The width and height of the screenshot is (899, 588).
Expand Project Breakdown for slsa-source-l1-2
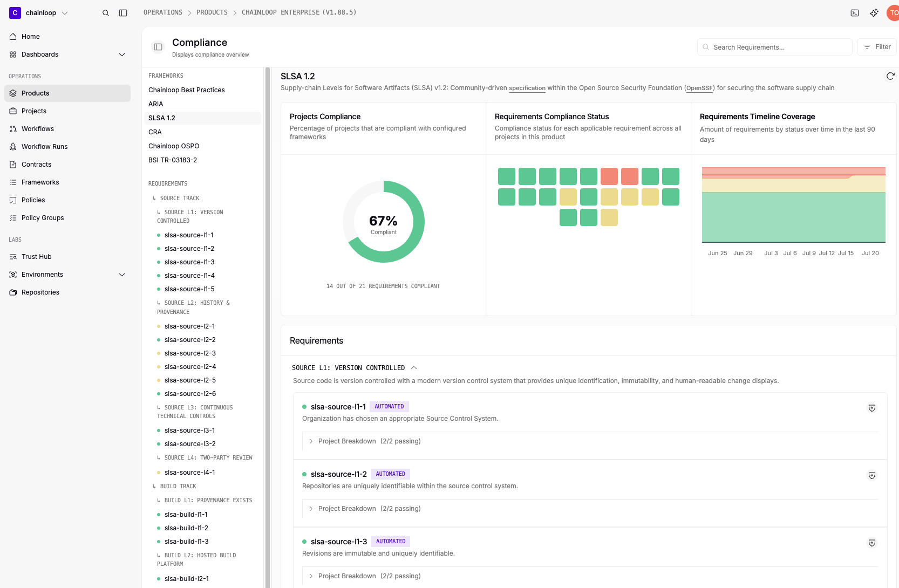click(311, 509)
